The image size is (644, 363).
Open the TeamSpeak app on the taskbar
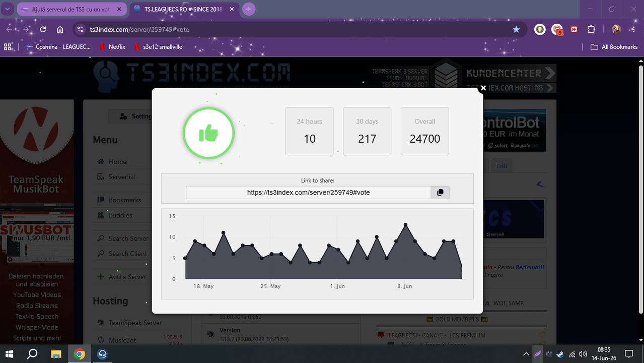click(102, 354)
